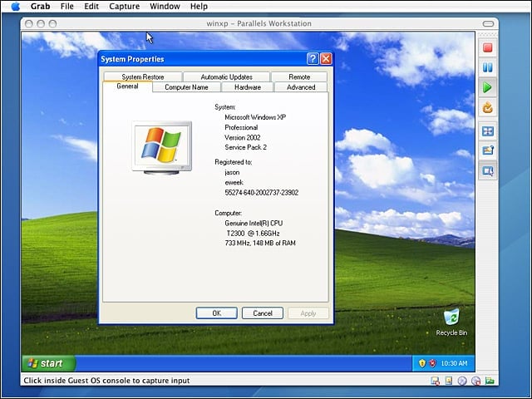Click the System Properties help question button
The height and width of the screenshot is (399, 532).
click(313, 59)
